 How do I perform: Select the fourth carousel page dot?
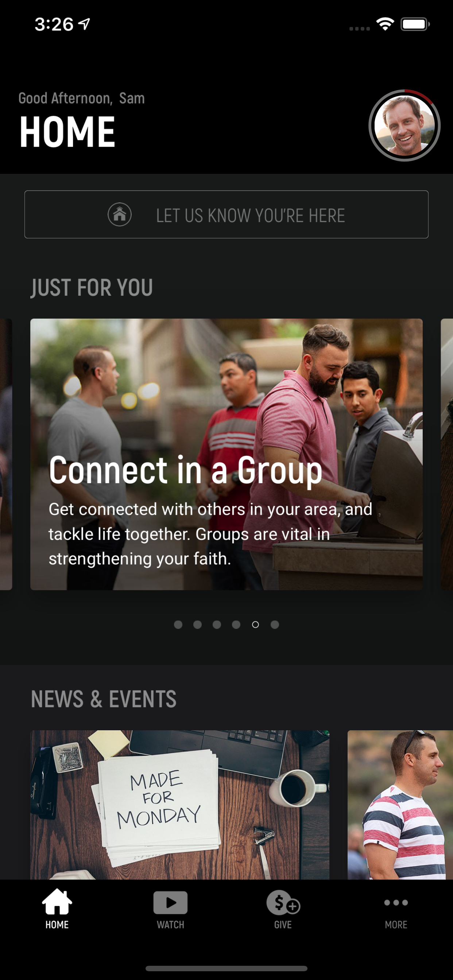coord(236,624)
